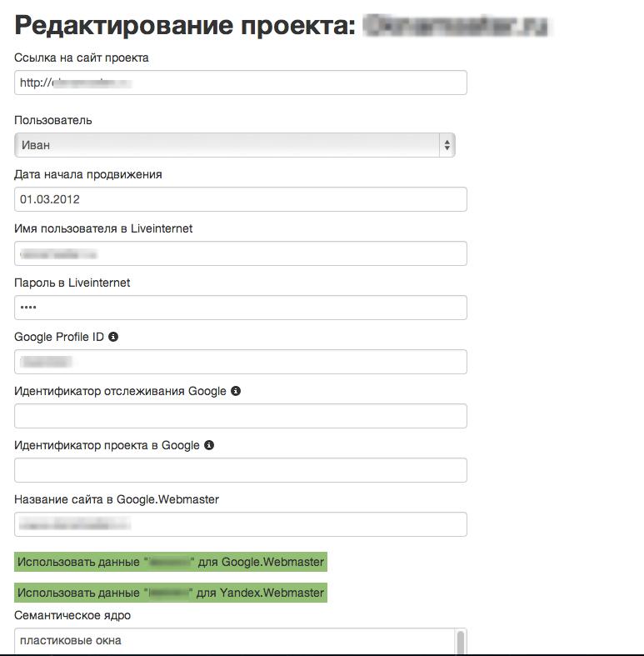Screen dimensions: 644x656
Task: Click the date field containing 01.03.2012
Action: point(241,199)
